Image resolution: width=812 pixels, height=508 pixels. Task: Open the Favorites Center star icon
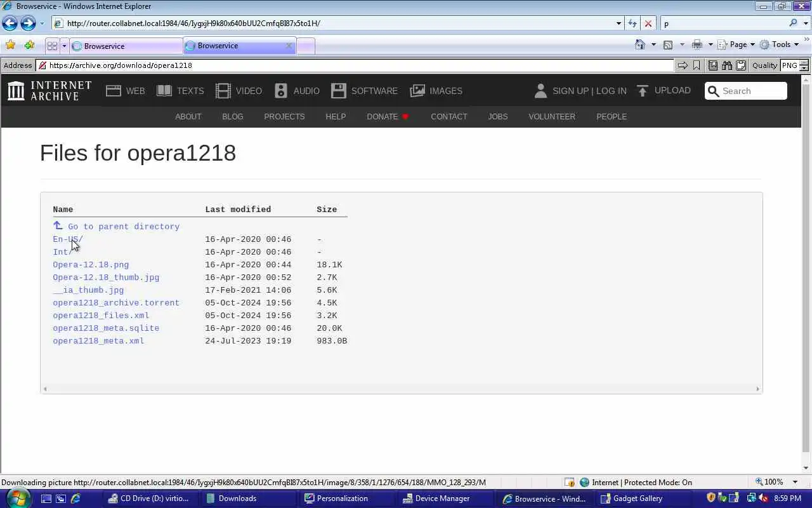coord(10,45)
